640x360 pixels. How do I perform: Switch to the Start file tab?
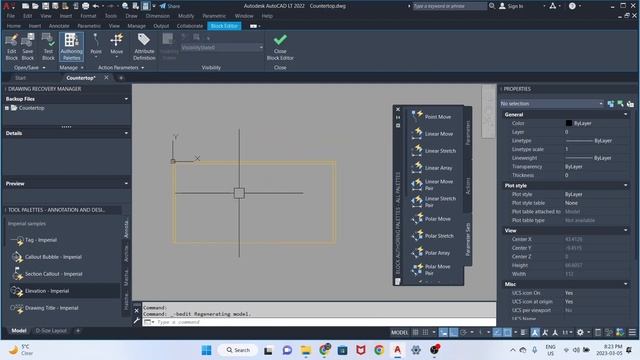point(20,78)
